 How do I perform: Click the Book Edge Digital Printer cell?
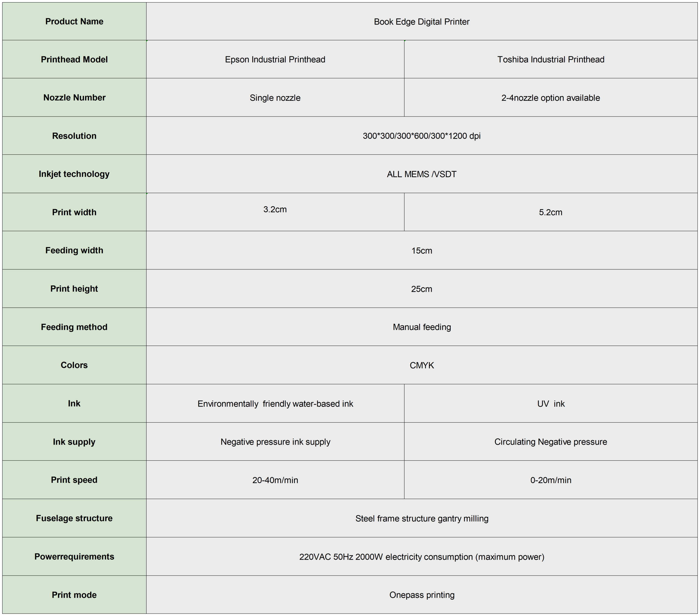(421, 22)
